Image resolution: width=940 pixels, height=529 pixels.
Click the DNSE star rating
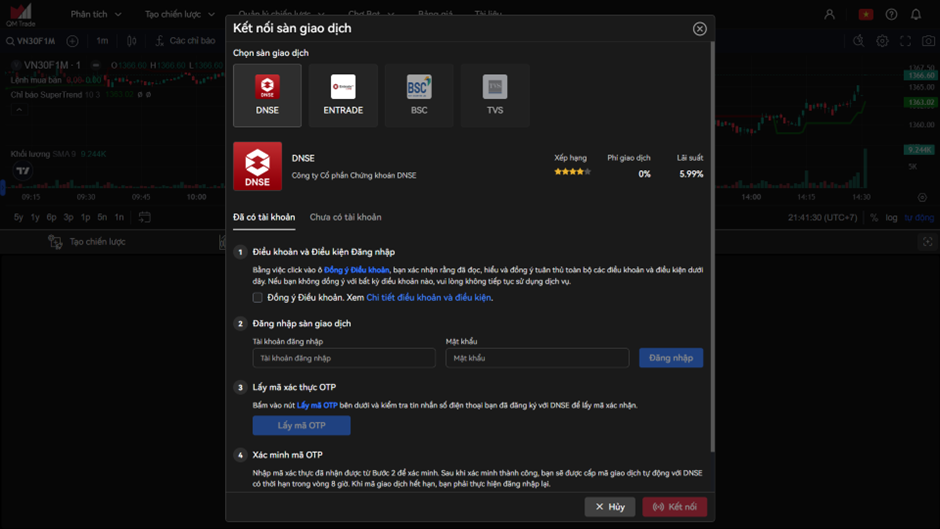(x=572, y=172)
